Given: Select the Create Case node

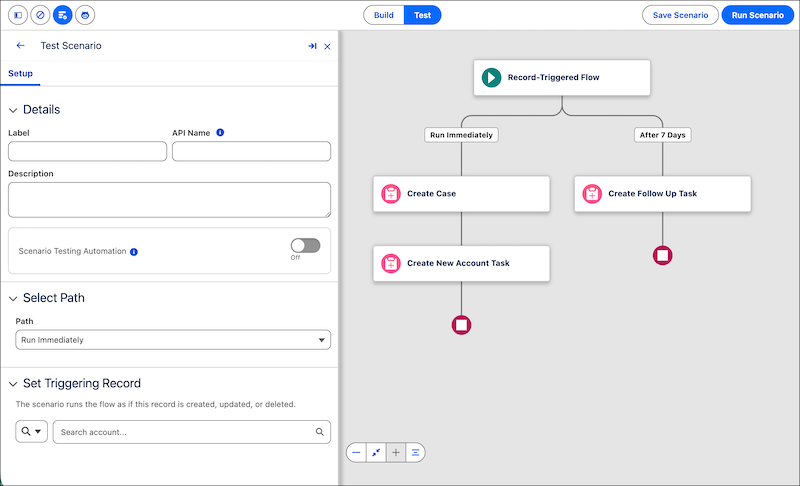Looking at the screenshot, I should (461, 194).
